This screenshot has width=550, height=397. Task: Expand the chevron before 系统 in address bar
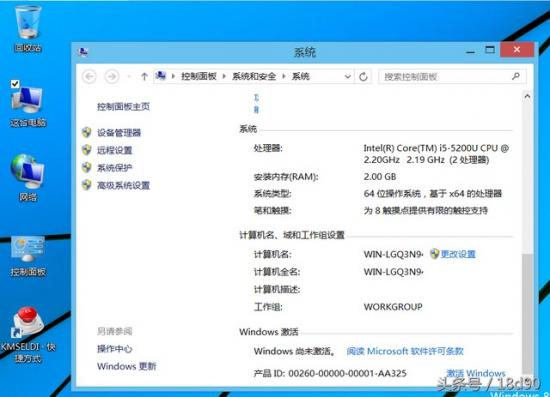click(x=284, y=76)
